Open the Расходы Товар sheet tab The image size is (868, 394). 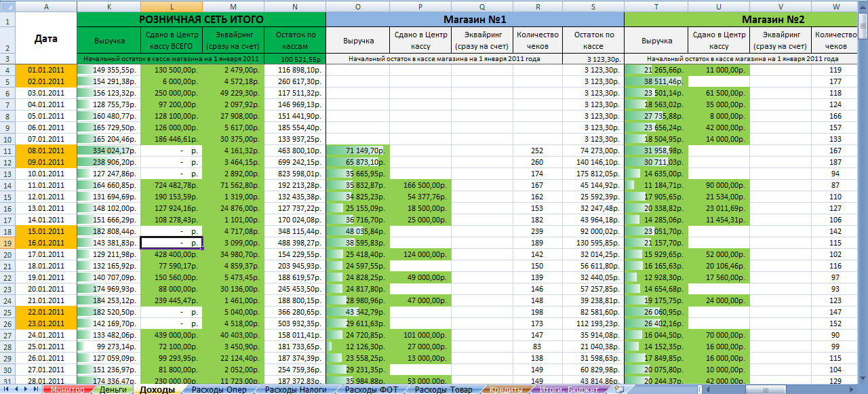(443, 390)
